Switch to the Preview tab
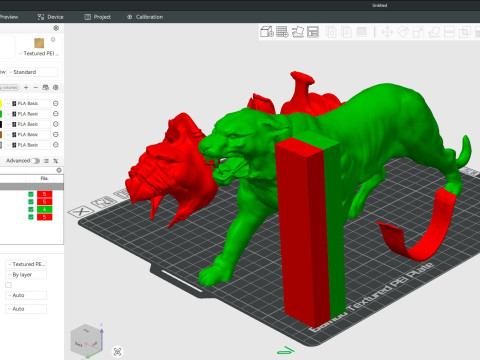Image resolution: width=480 pixels, height=360 pixels. [x=9, y=17]
